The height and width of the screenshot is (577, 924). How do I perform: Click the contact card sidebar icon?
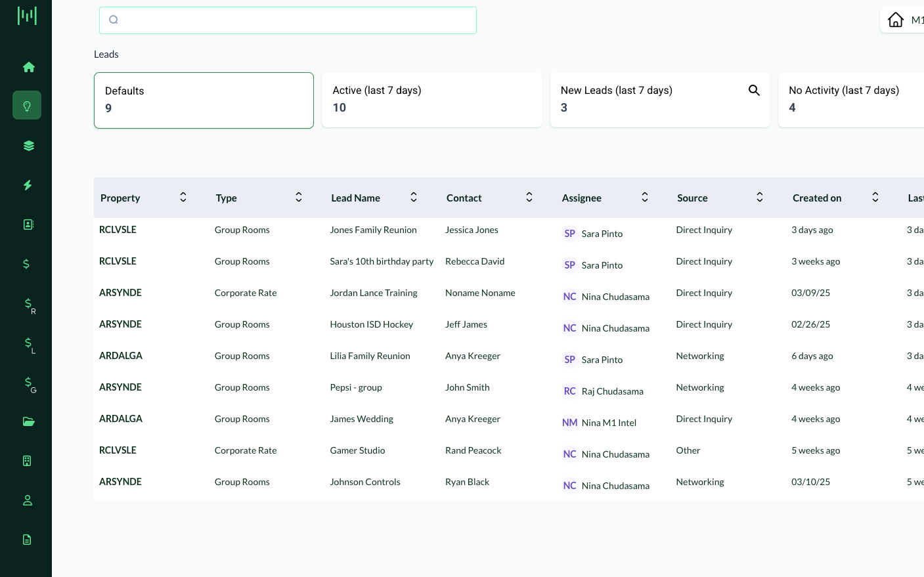pos(28,224)
